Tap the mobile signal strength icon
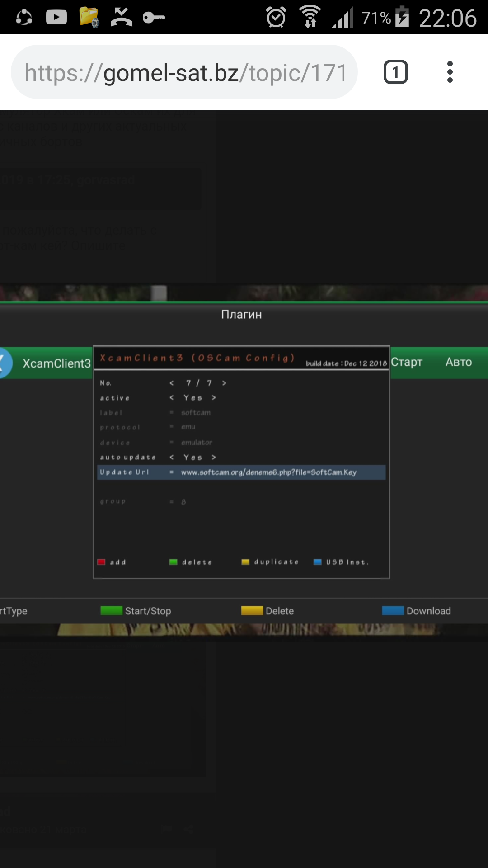The image size is (488, 868). point(343,18)
